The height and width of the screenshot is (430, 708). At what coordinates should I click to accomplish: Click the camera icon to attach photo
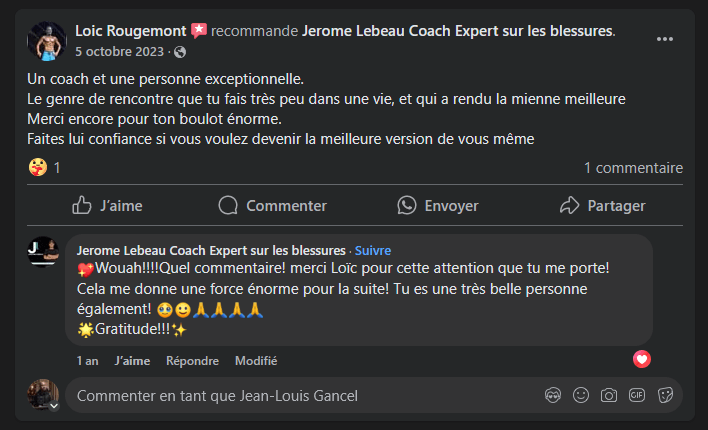608,396
